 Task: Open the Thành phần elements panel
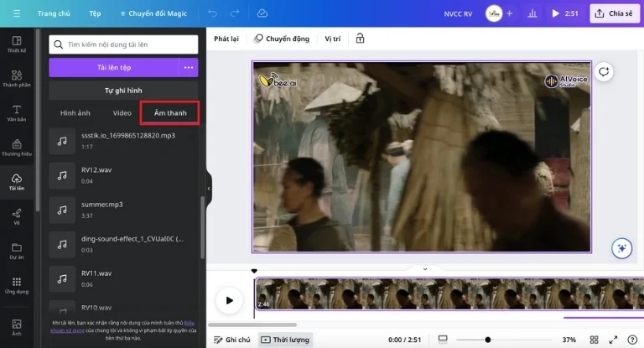[x=17, y=79]
